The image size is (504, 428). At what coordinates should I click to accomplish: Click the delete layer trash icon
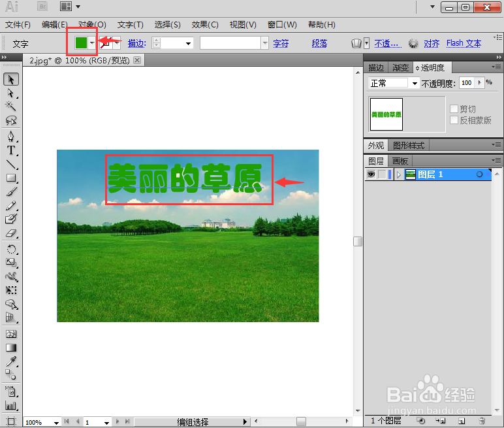[482, 421]
